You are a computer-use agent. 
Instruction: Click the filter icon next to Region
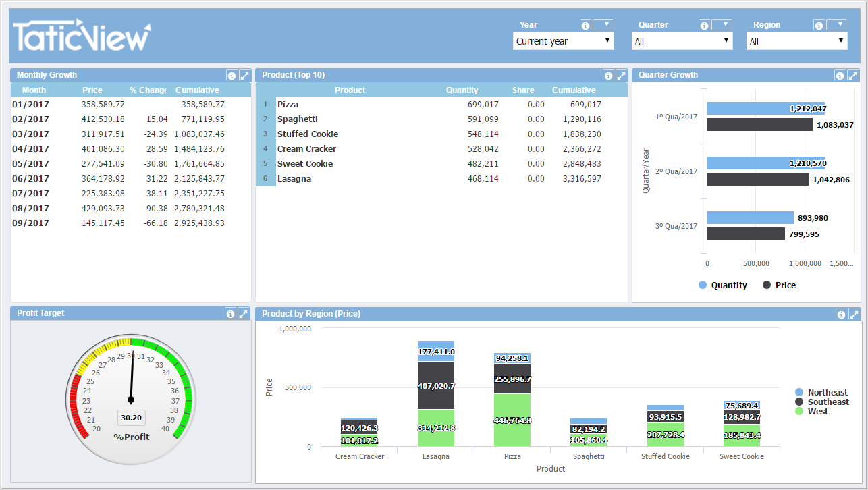(838, 24)
